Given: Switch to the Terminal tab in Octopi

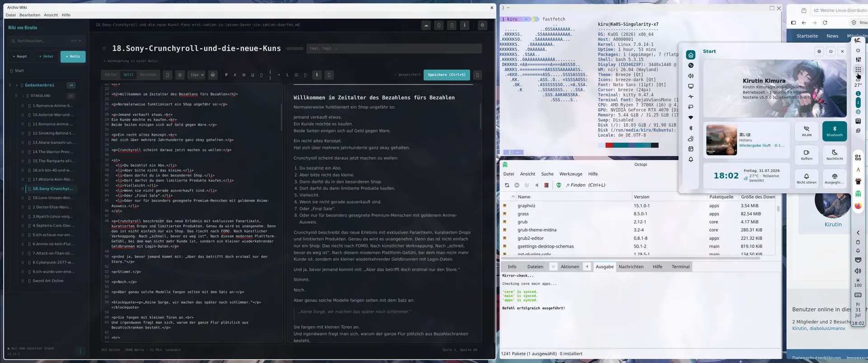Looking at the screenshot, I should [680, 267].
